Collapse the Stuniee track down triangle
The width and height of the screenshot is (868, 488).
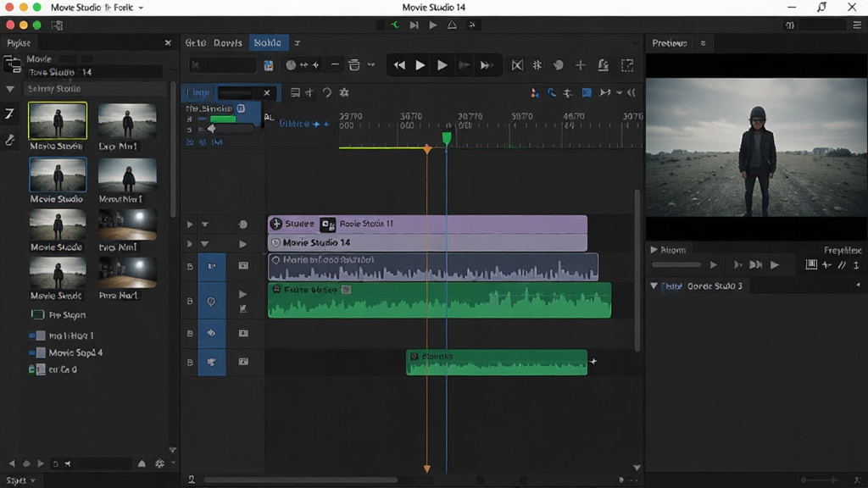(x=205, y=225)
